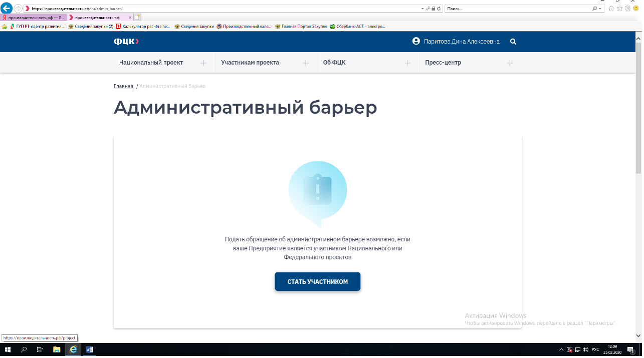Go back using the browser back arrow
The width and height of the screenshot is (644, 358).
7,9
